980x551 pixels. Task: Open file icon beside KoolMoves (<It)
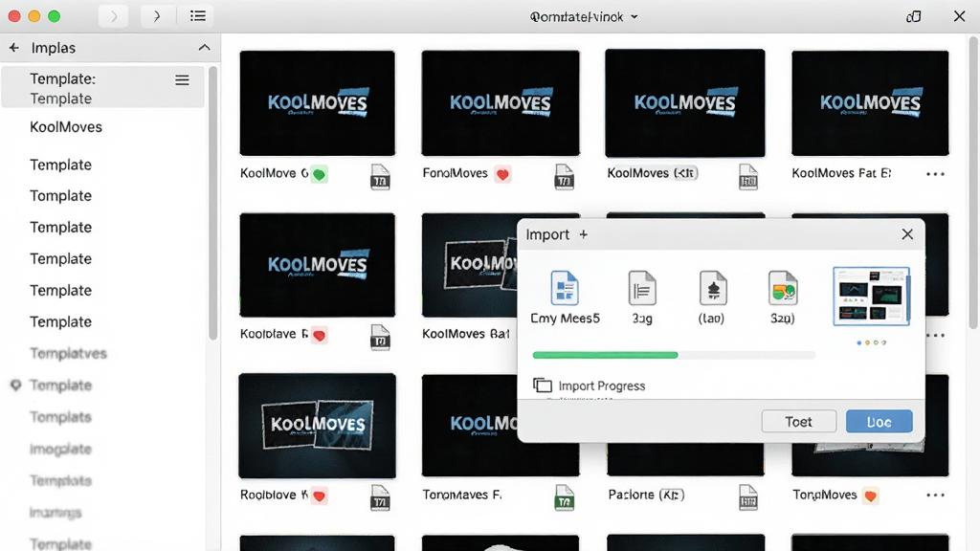748,177
